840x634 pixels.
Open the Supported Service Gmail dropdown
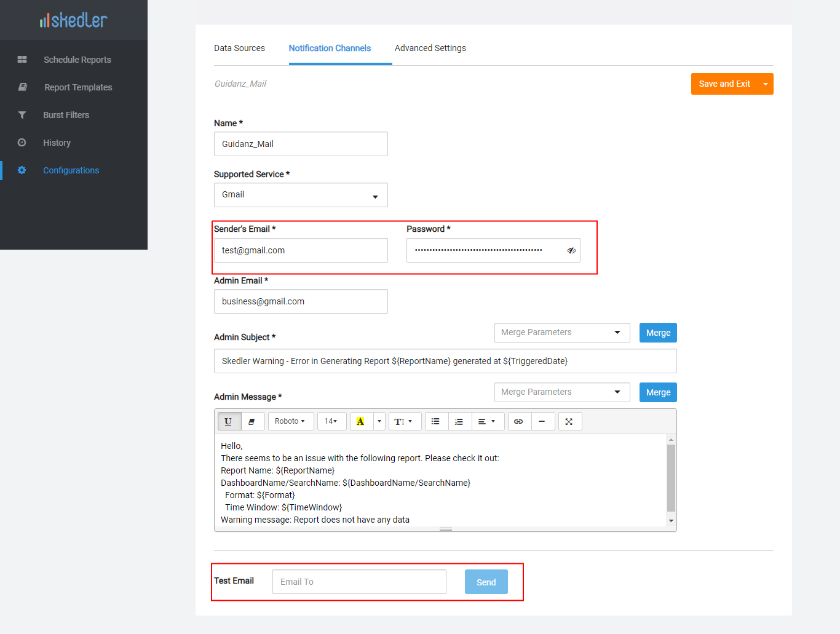(301, 195)
